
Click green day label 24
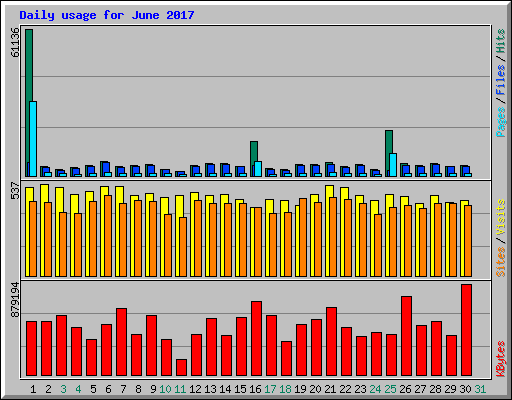coord(375,389)
